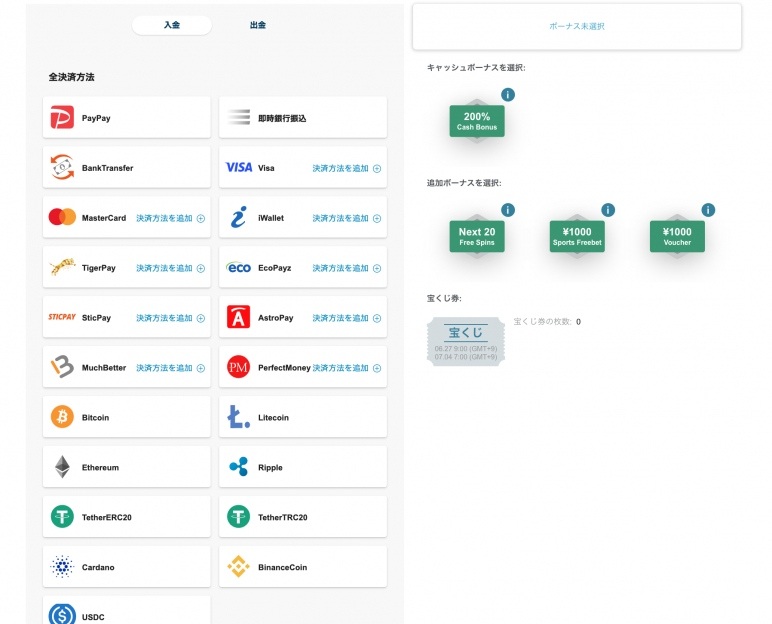This screenshot has width=772, height=624.
Task: Add payment method link for Visa
Action: coord(347,168)
